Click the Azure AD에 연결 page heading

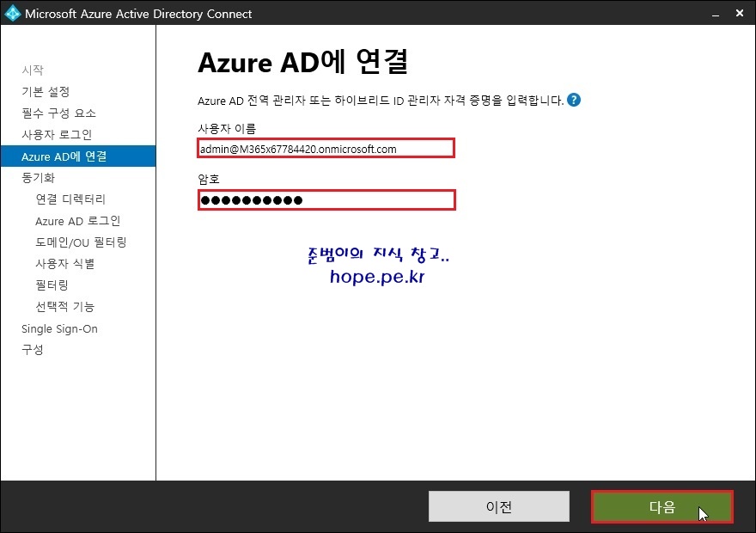(x=302, y=62)
